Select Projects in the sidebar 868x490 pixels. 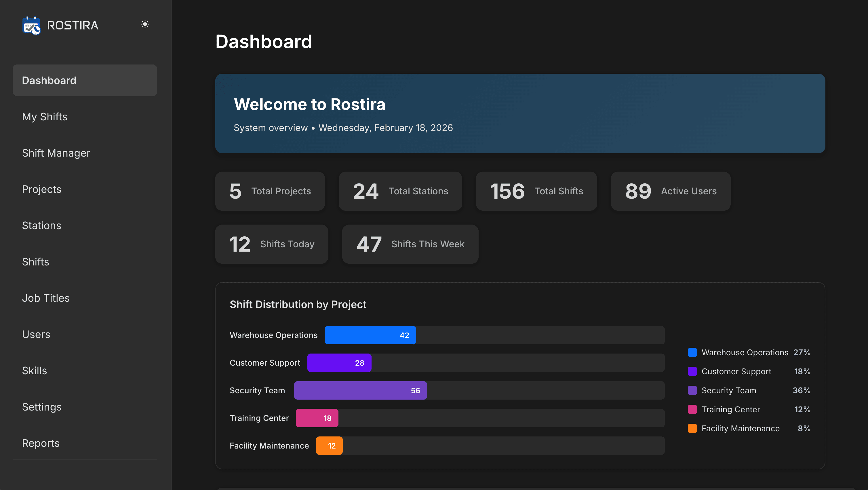(x=42, y=189)
